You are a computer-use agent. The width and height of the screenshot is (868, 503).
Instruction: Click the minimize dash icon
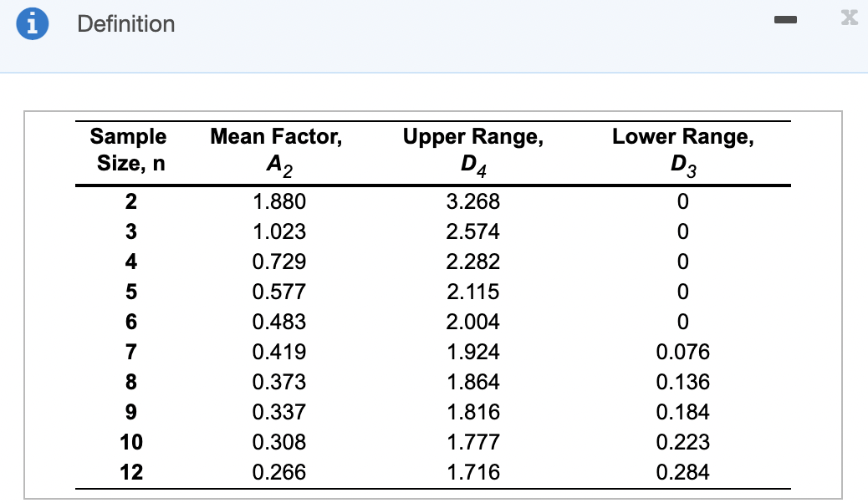pyautogui.click(x=786, y=19)
